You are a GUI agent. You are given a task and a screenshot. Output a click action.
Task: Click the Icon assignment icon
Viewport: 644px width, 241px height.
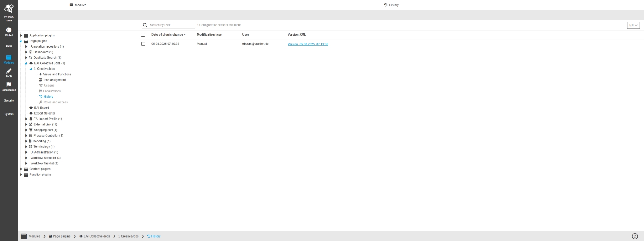tap(41, 80)
